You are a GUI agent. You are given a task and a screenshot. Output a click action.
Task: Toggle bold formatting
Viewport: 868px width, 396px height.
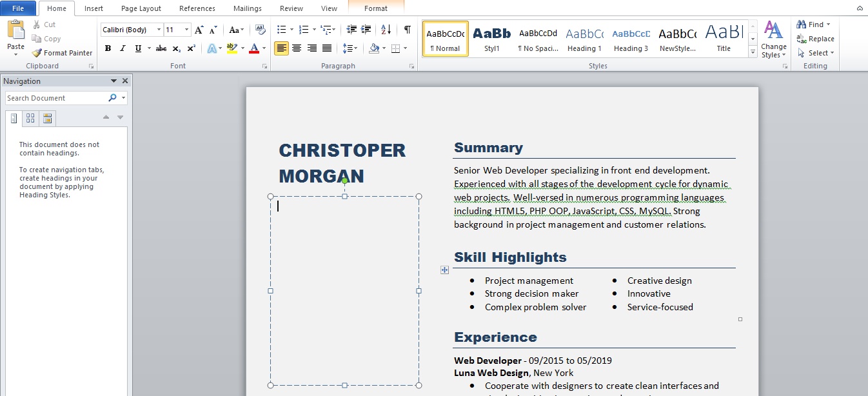[x=108, y=47]
